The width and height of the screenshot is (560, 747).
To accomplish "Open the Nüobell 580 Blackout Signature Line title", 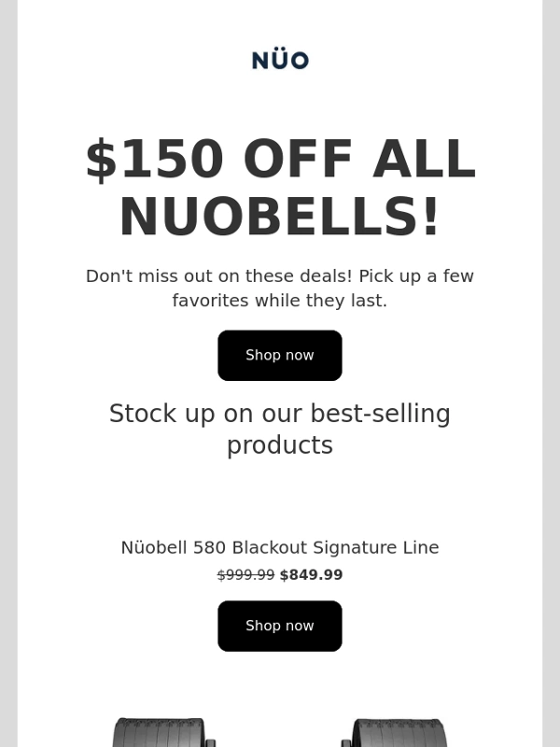I will pyautogui.click(x=279, y=548).
